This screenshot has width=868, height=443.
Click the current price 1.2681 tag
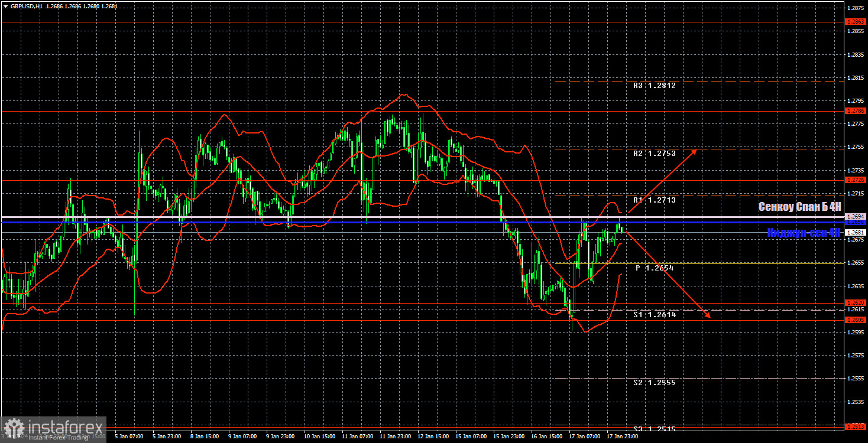tap(856, 232)
